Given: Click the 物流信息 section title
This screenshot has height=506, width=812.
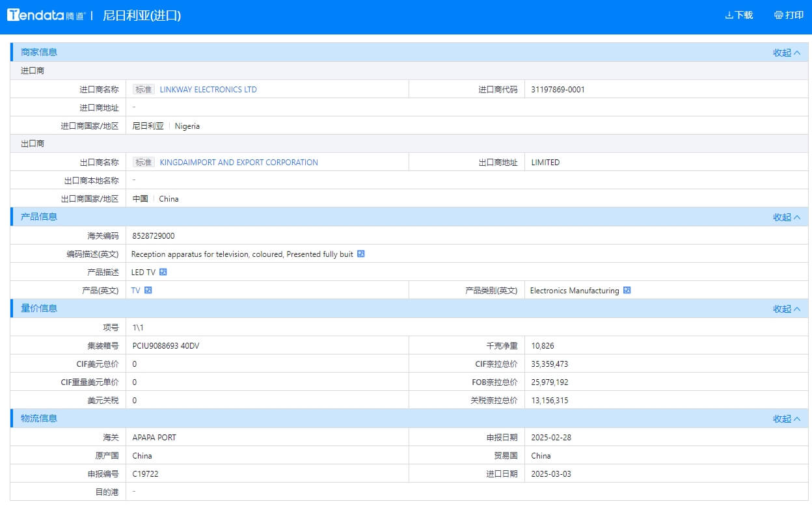Looking at the screenshot, I should click(39, 419).
